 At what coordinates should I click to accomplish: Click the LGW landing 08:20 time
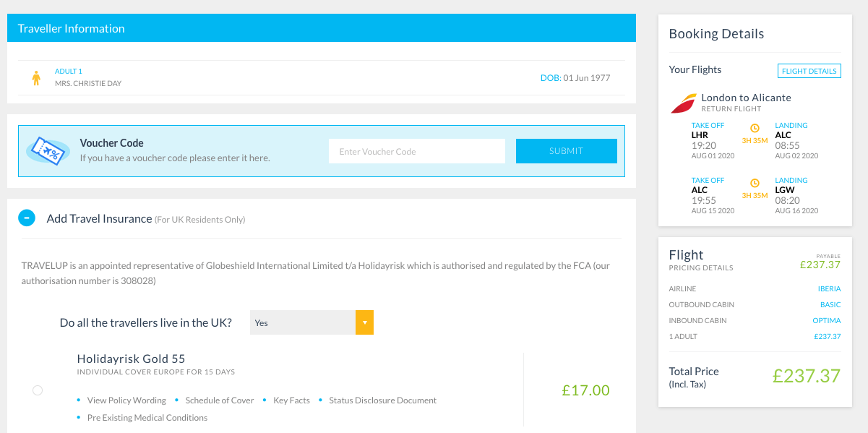(788, 200)
